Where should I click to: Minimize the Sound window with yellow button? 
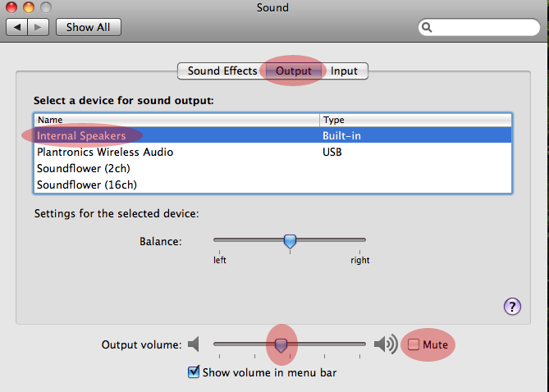tap(29, 7)
